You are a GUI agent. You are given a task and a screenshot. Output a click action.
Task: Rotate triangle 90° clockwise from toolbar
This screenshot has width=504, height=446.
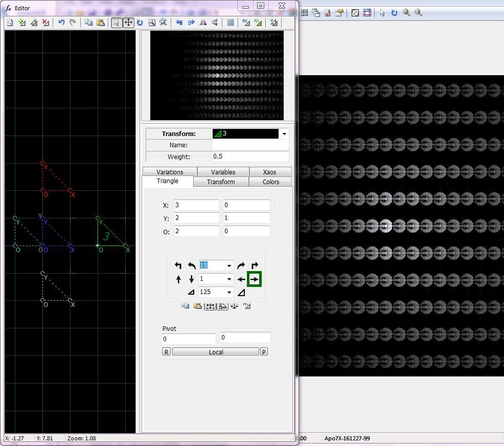(x=191, y=23)
